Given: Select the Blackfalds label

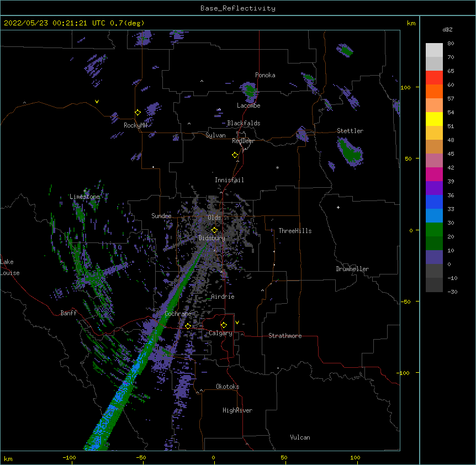Looking at the screenshot, I should 244,123.
